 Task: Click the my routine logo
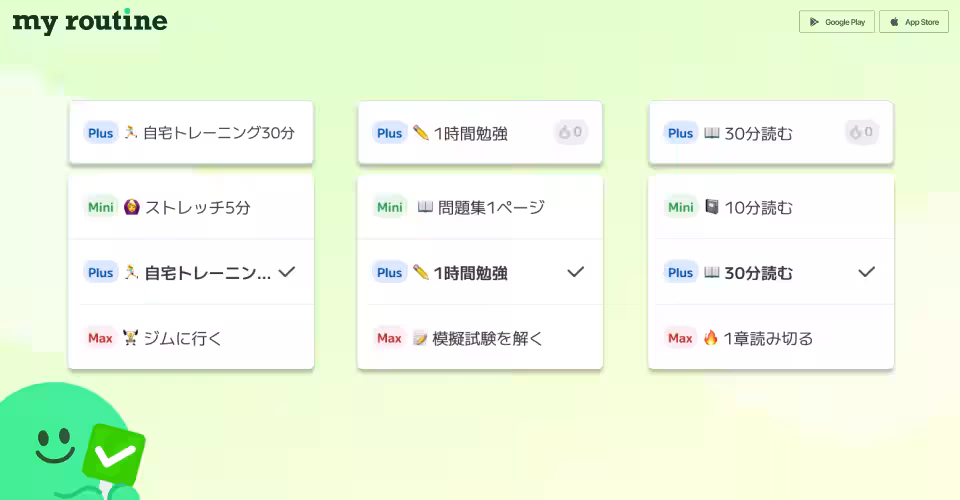pos(90,21)
